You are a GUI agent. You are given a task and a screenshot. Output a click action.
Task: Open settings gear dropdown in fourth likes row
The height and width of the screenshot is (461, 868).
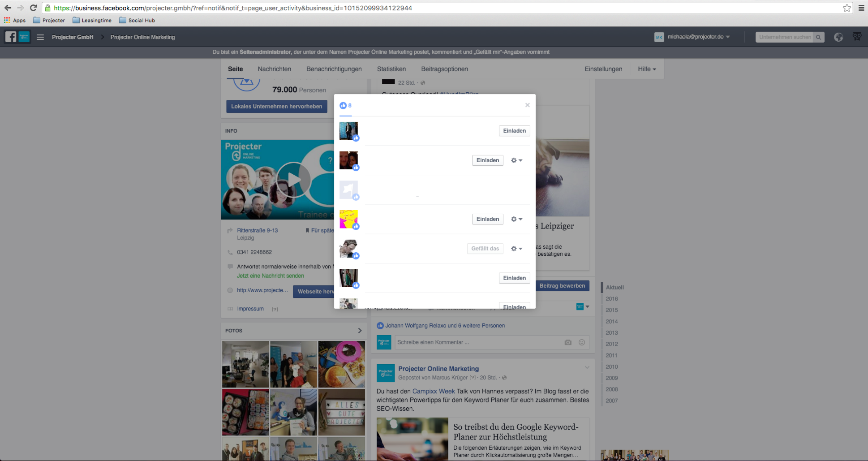click(517, 219)
